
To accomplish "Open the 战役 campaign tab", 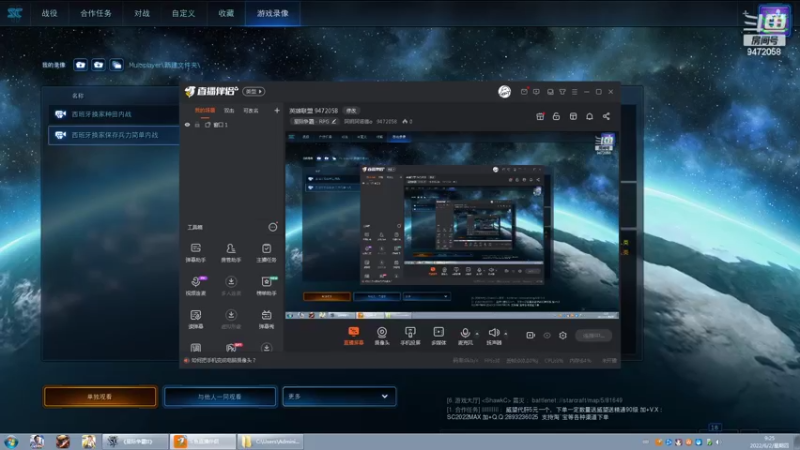I will (x=49, y=13).
